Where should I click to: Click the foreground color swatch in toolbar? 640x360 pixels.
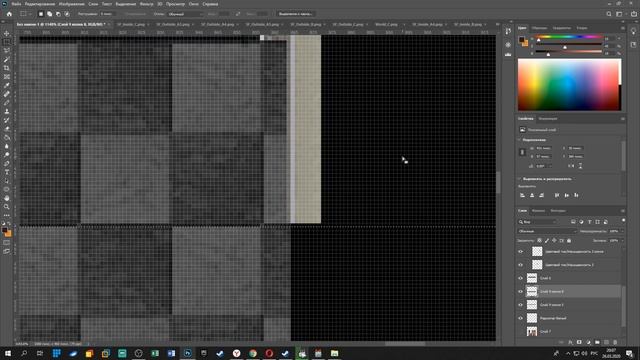[x=5, y=231]
